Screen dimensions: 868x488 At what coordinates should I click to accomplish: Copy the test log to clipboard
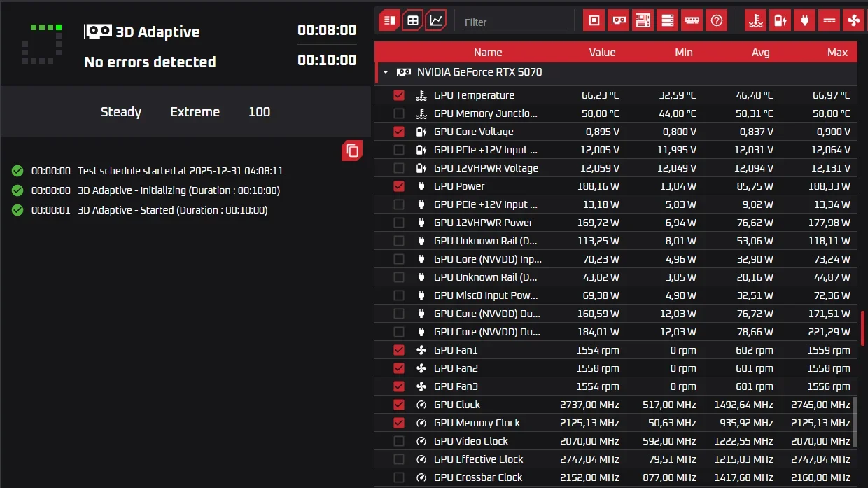(x=352, y=151)
